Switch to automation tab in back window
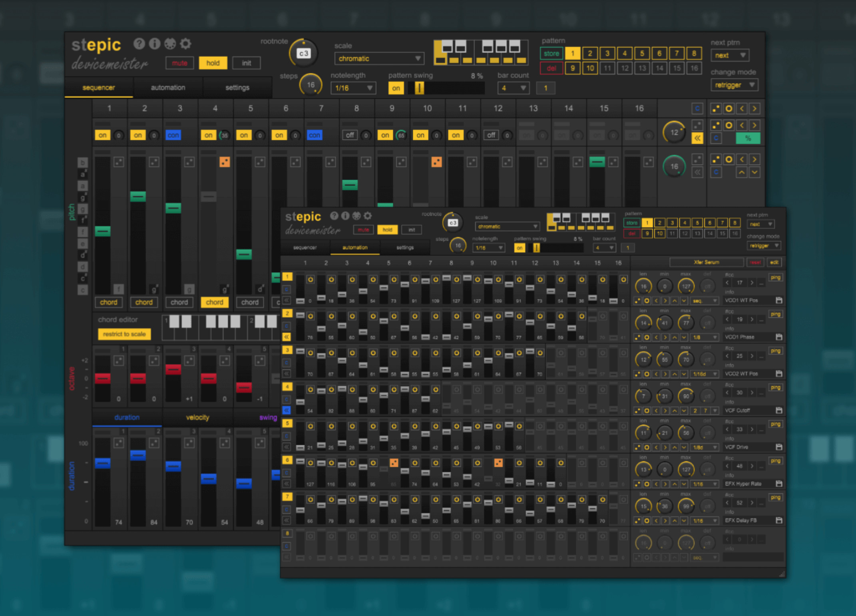 [x=168, y=88]
